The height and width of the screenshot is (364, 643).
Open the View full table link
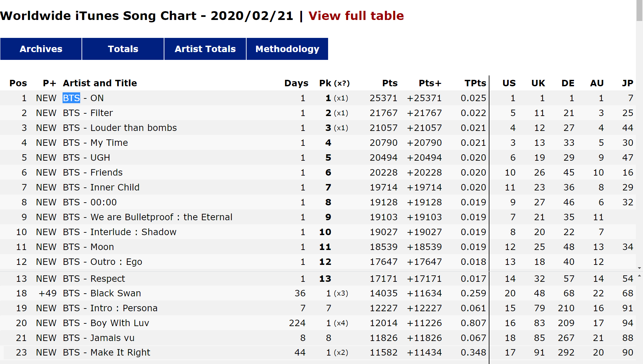[356, 16]
